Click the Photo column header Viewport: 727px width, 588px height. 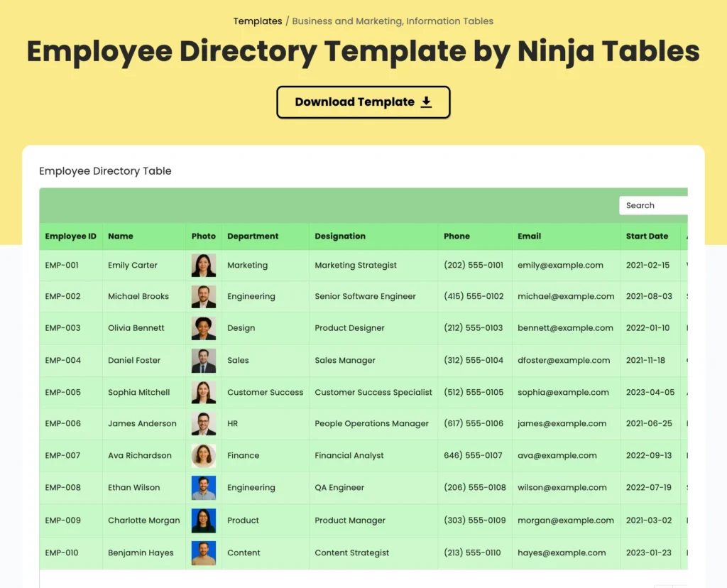pyautogui.click(x=204, y=236)
